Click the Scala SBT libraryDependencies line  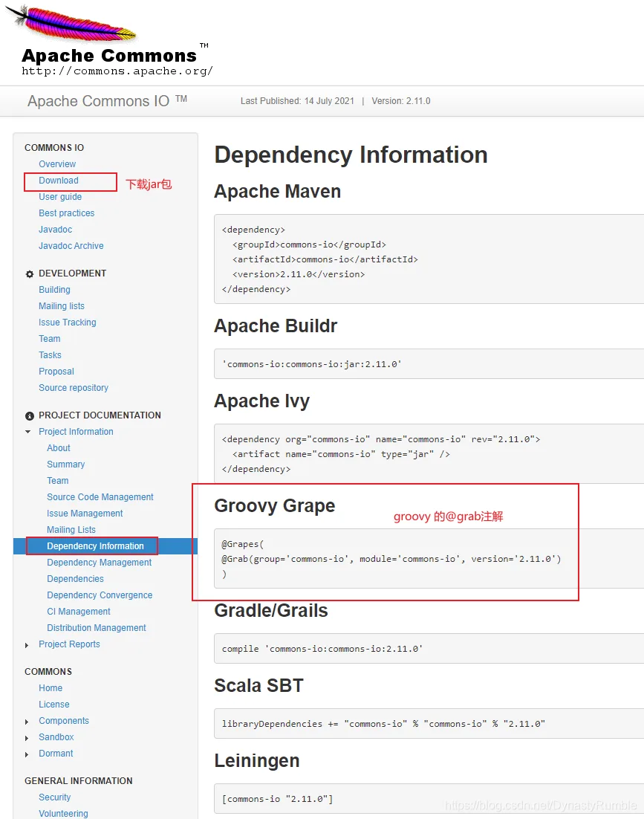tap(383, 724)
